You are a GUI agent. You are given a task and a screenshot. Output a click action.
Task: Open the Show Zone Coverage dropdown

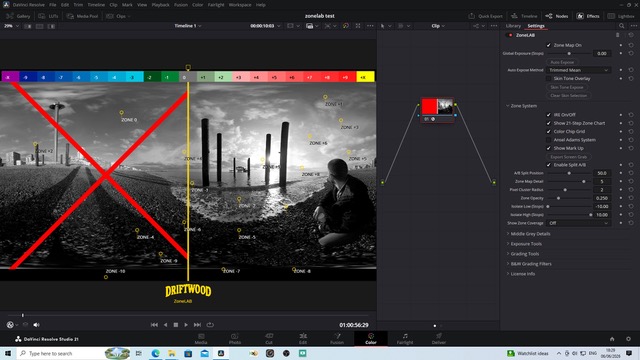578,223
